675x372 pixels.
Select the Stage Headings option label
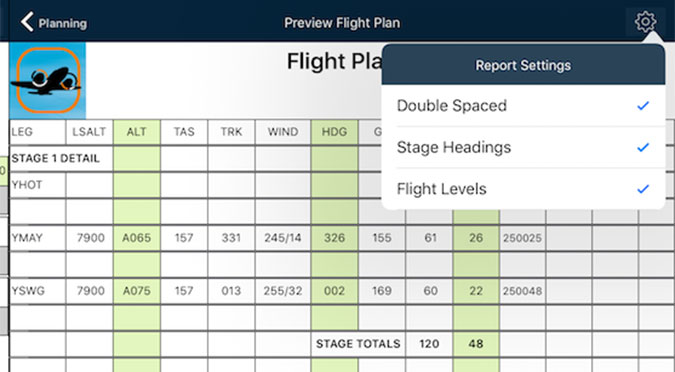click(454, 147)
